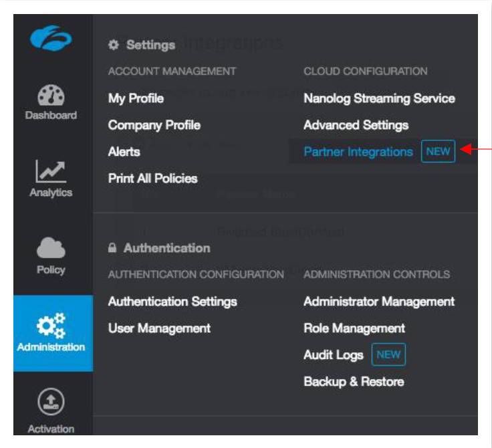Open Company Profile page
Screen dimensions: 492x448
pyautogui.click(x=154, y=125)
